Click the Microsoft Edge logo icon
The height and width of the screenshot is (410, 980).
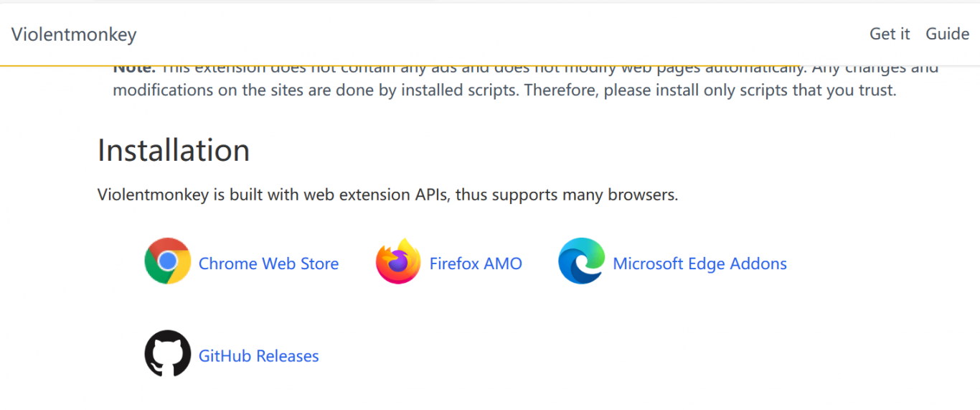581,261
